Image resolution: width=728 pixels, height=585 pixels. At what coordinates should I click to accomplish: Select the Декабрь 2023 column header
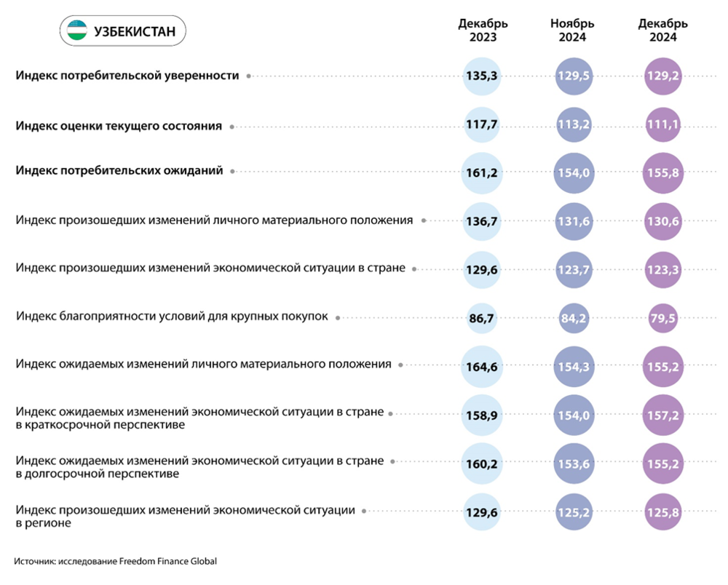[482, 31]
